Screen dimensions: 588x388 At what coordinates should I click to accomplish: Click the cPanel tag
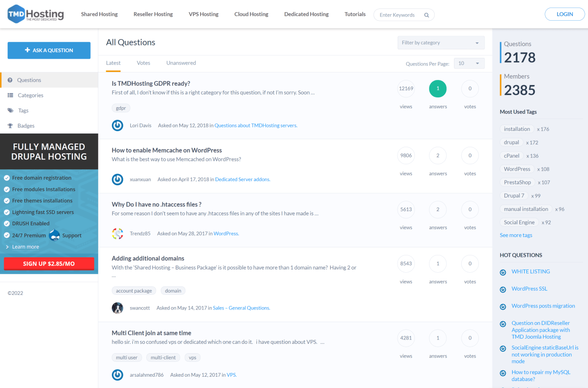point(512,156)
